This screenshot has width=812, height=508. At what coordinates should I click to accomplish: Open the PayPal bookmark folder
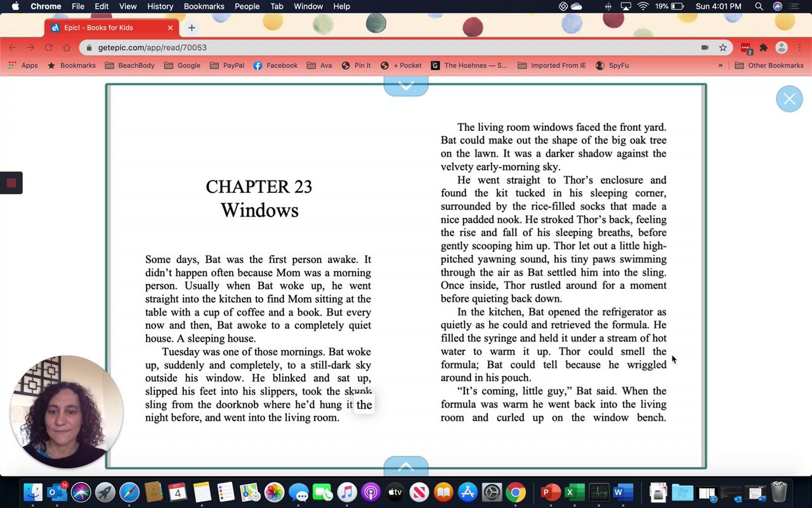[x=226, y=65]
